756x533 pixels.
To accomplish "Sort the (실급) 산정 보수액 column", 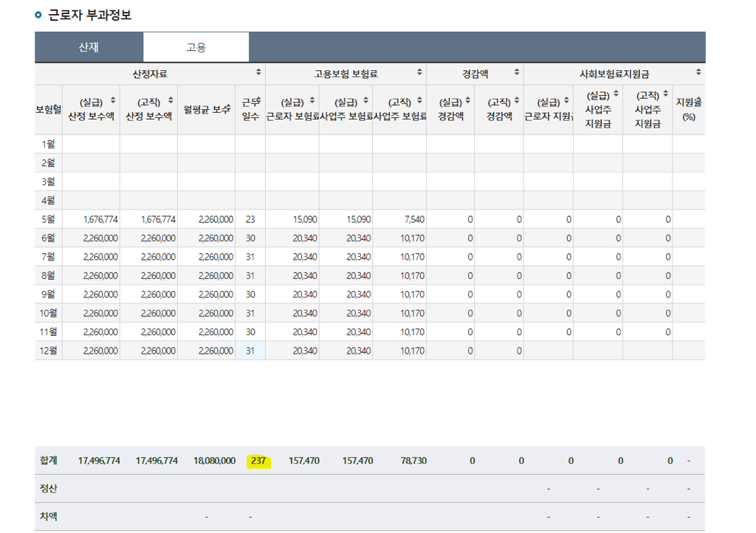I will pos(112,100).
